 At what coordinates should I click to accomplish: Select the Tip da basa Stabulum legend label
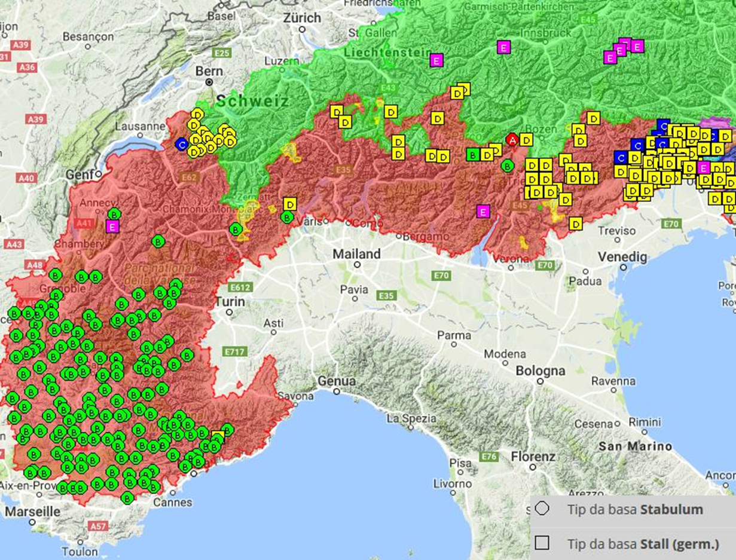click(x=635, y=510)
